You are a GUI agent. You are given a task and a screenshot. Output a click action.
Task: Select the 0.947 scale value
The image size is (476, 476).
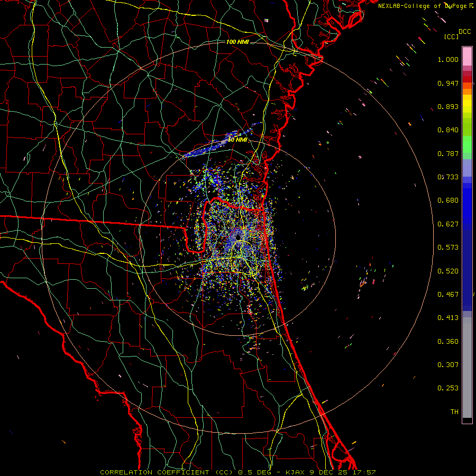pyautogui.click(x=448, y=83)
